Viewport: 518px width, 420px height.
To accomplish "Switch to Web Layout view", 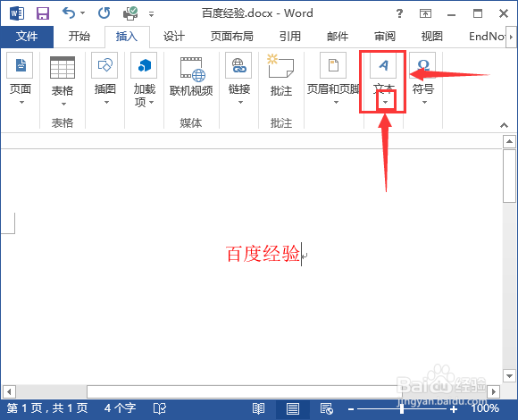I will [x=326, y=408].
